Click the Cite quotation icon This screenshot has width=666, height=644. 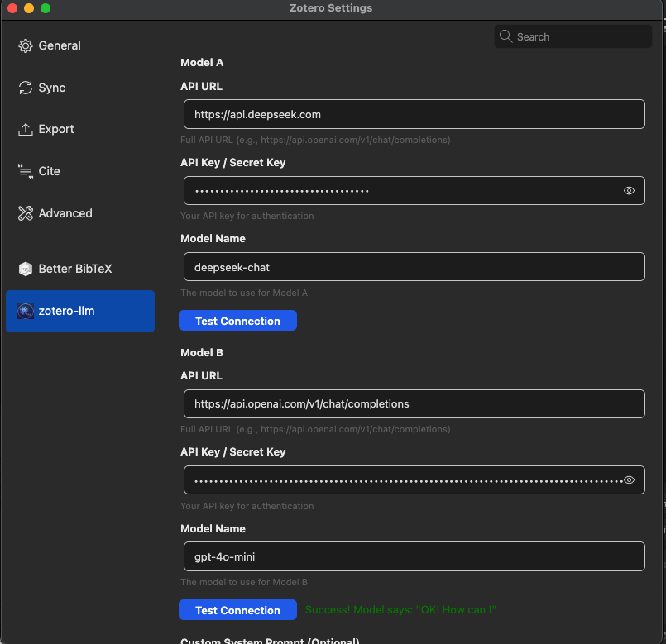pos(26,171)
